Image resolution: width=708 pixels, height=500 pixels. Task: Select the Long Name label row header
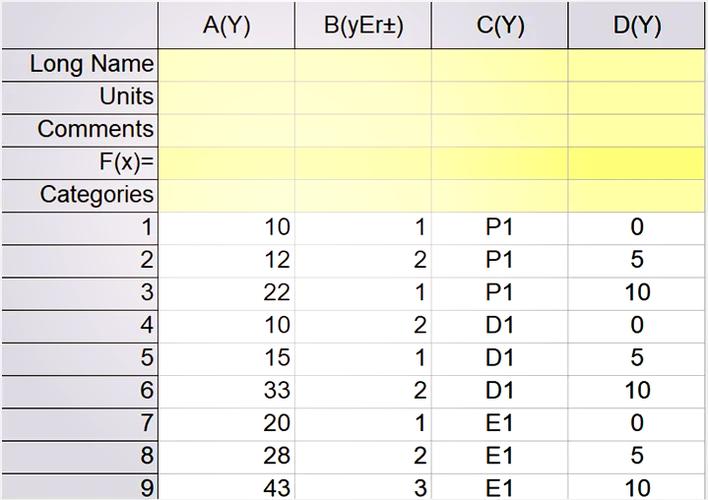click(78, 64)
